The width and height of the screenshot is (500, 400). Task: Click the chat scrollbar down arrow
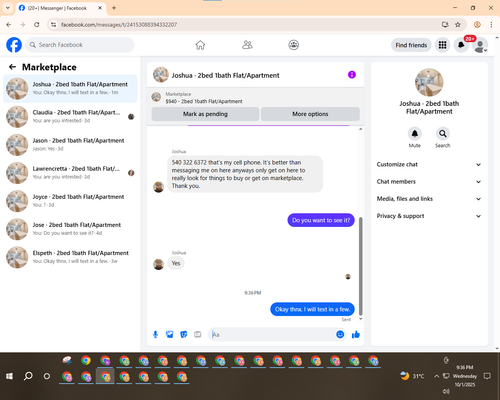point(360,319)
